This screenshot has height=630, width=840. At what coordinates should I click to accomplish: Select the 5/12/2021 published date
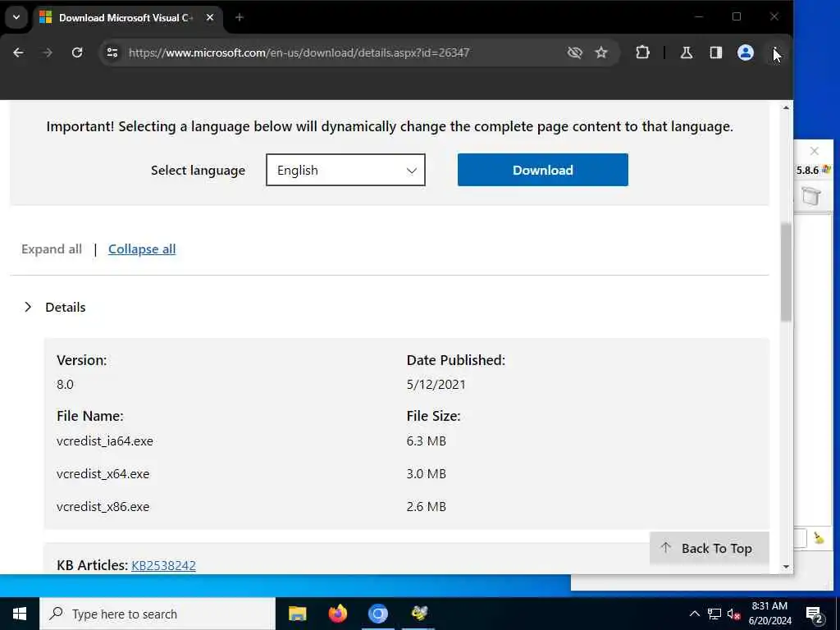pos(436,384)
